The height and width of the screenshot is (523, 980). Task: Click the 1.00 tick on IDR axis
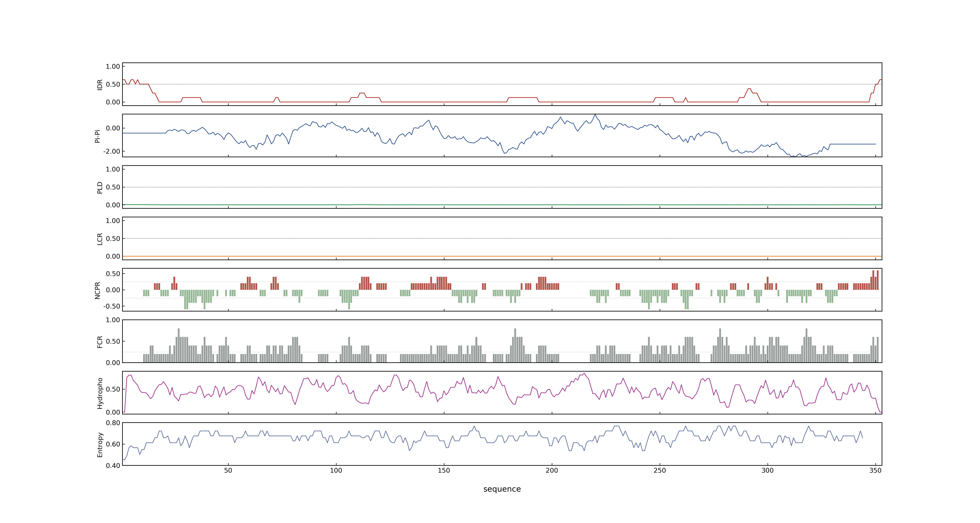coord(113,67)
